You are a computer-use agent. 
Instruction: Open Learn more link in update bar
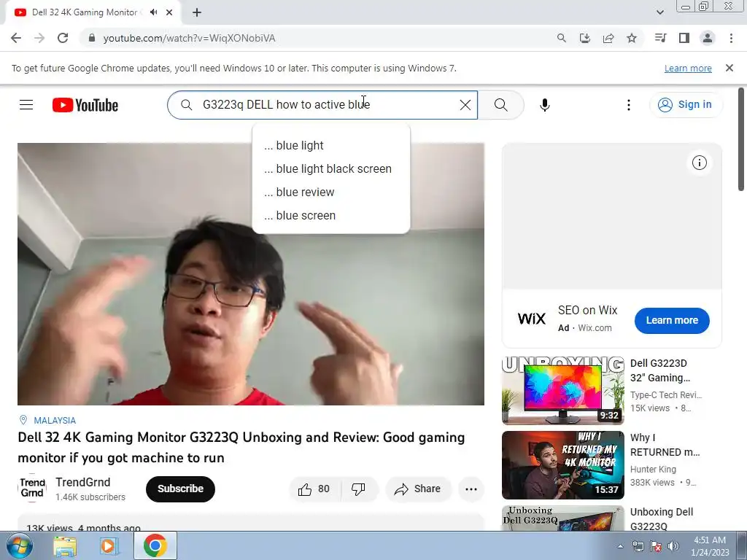(688, 68)
